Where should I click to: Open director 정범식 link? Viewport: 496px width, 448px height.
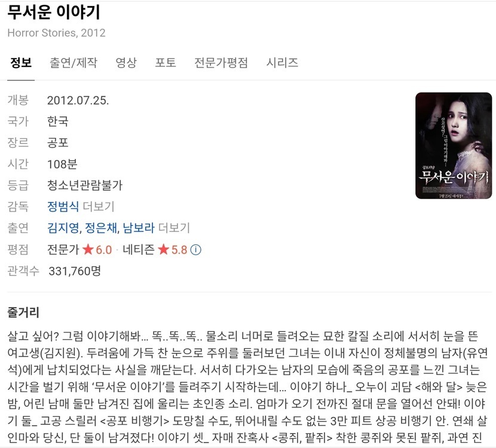(x=63, y=207)
